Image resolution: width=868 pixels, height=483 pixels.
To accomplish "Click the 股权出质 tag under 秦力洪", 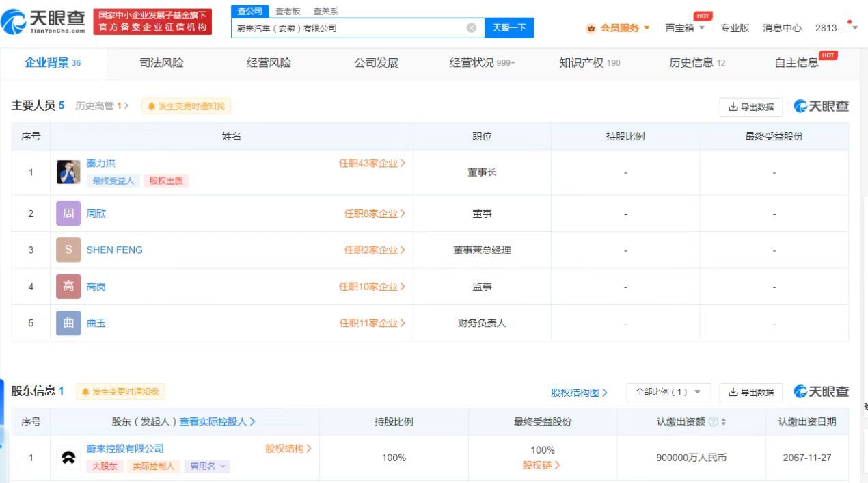I will pos(165,181).
